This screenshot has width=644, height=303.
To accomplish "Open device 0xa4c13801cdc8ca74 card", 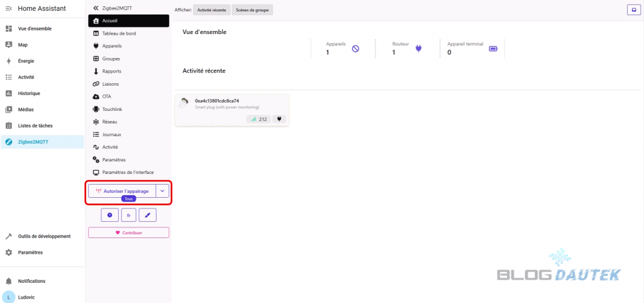I will coord(217,101).
